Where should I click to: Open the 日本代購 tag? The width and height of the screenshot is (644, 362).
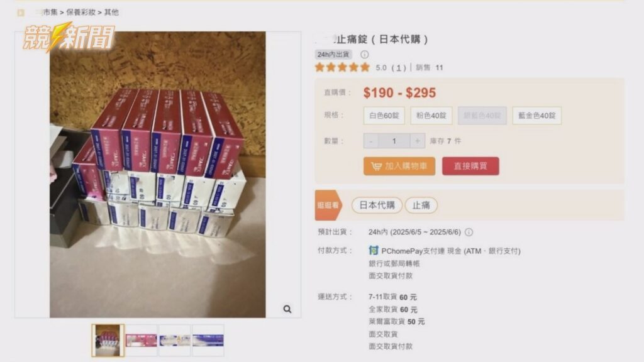click(377, 206)
